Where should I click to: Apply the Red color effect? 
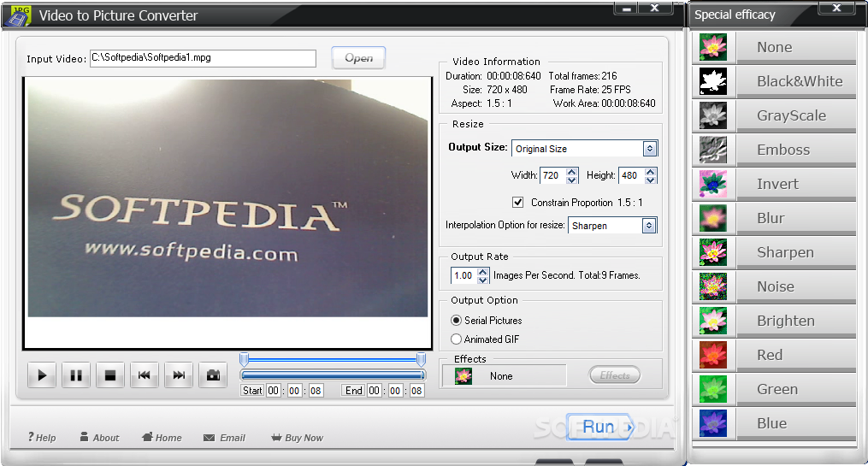(x=796, y=356)
